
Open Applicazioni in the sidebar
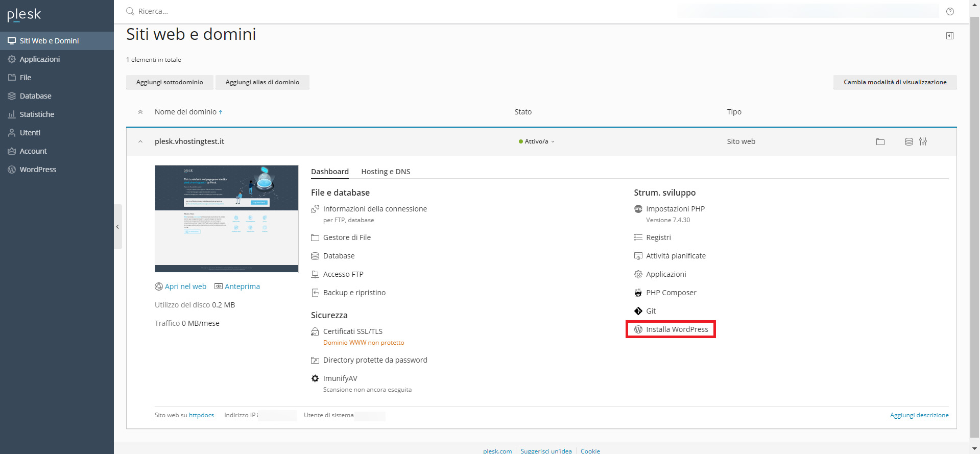pos(57,59)
